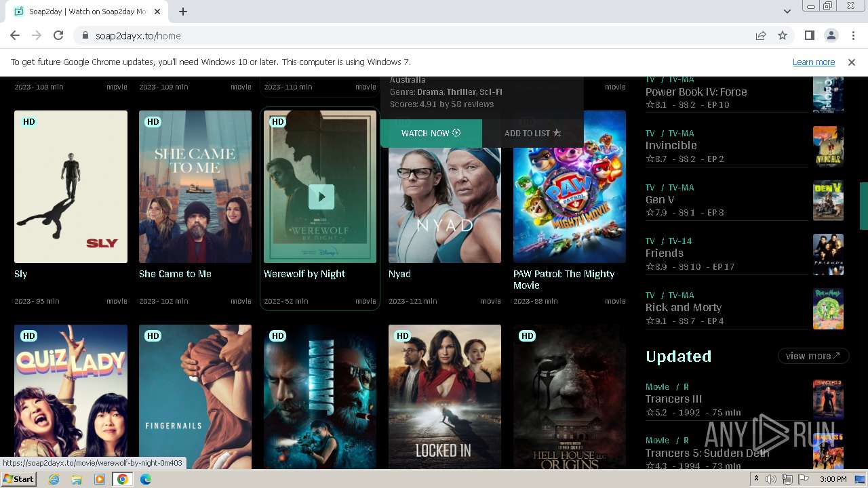Click PAW Patrol: The Mighty Movie title
868x488 pixels.
pos(564,279)
